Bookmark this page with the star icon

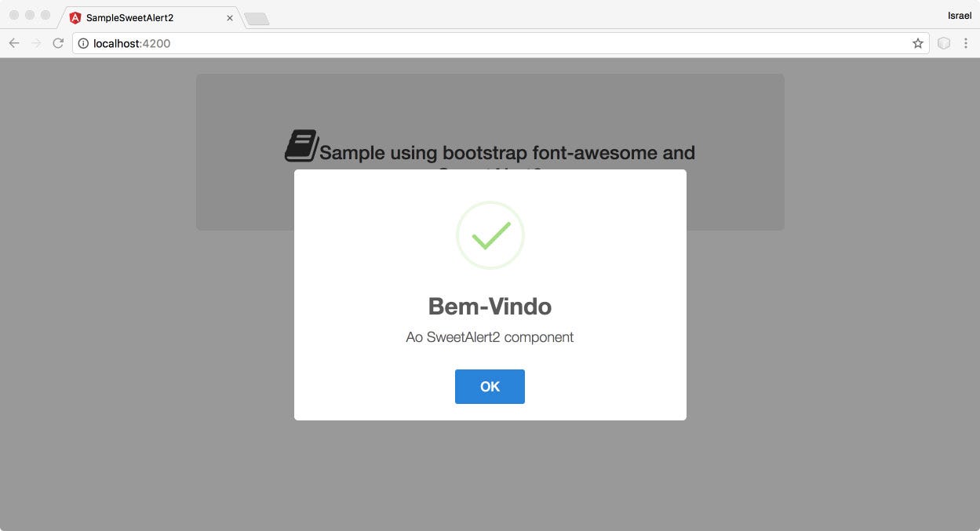point(918,43)
